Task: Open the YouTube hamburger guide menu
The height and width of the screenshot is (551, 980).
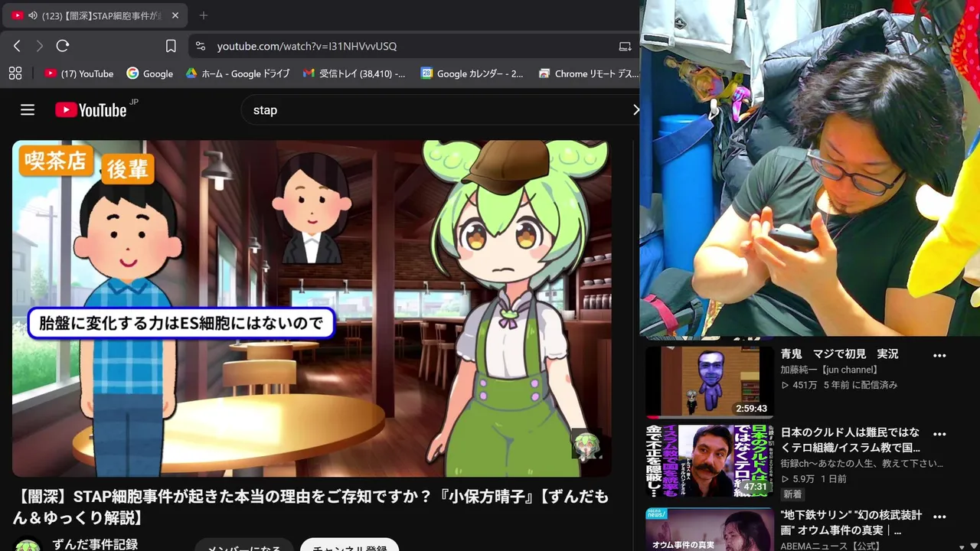Action: tap(28, 110)
